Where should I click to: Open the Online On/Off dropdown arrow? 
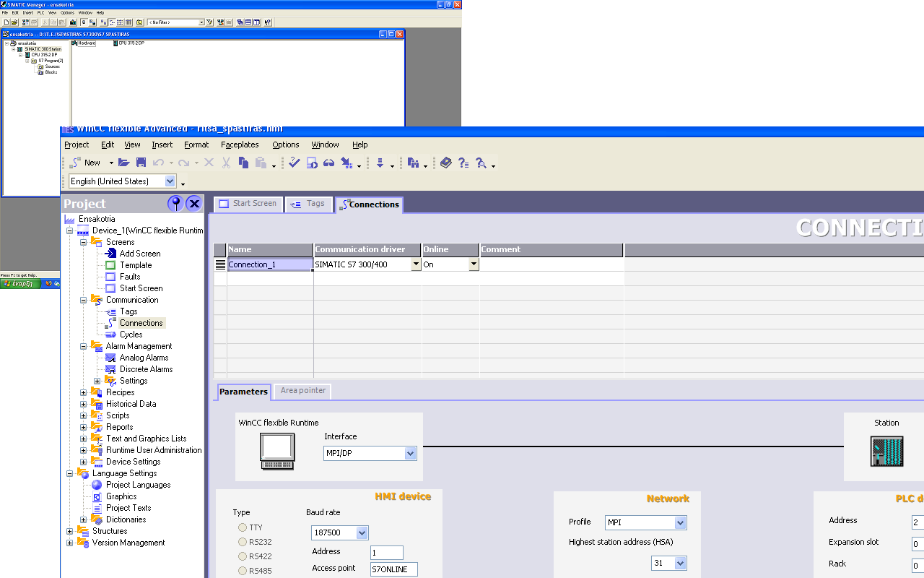[474, 264]
